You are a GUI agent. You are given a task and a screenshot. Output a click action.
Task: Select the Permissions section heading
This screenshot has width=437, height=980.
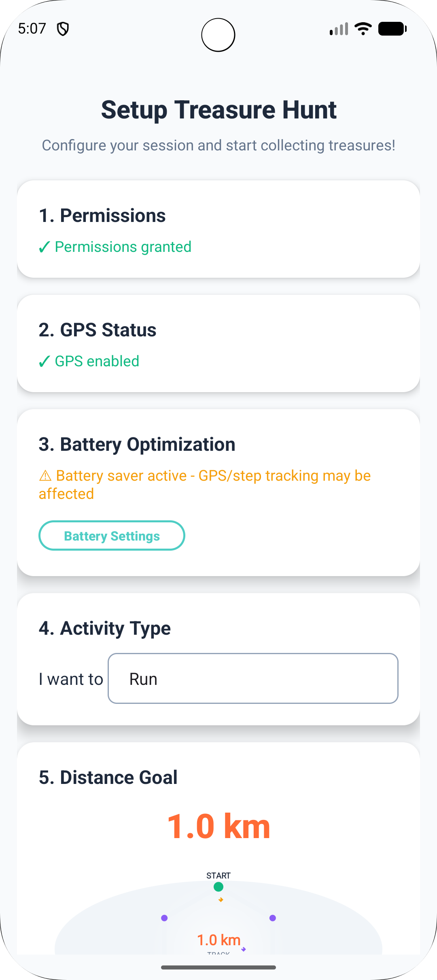102,215
